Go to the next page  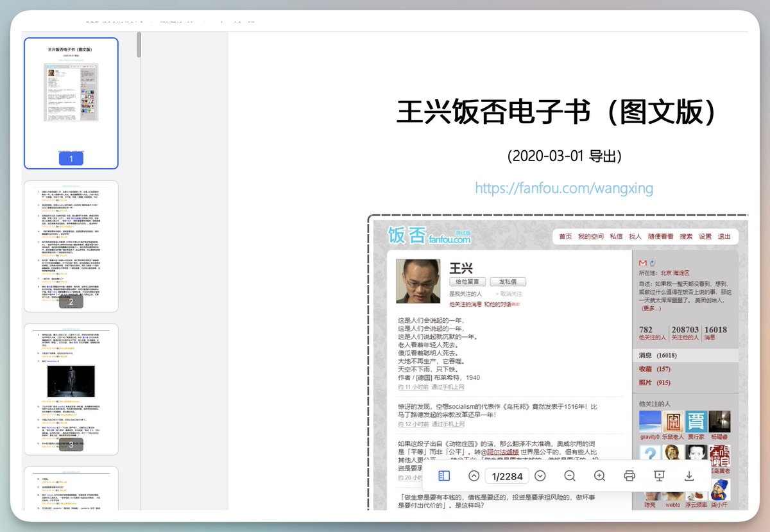540,476
